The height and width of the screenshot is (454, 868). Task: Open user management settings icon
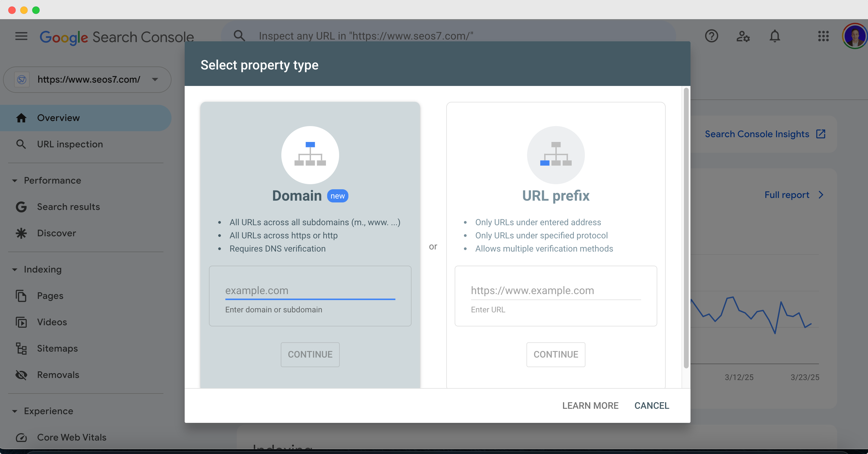pyautogui.click(x=743, y=36)
